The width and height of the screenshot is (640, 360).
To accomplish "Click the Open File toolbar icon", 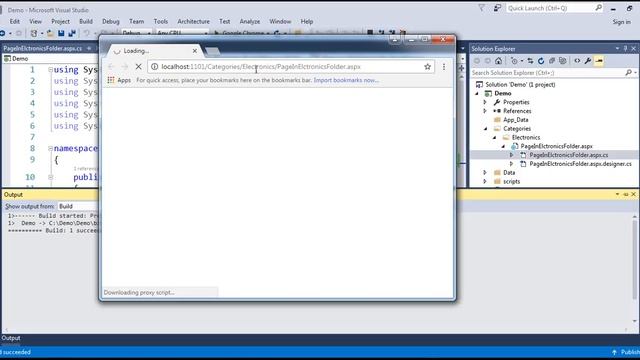I will [x=50, y=33].
